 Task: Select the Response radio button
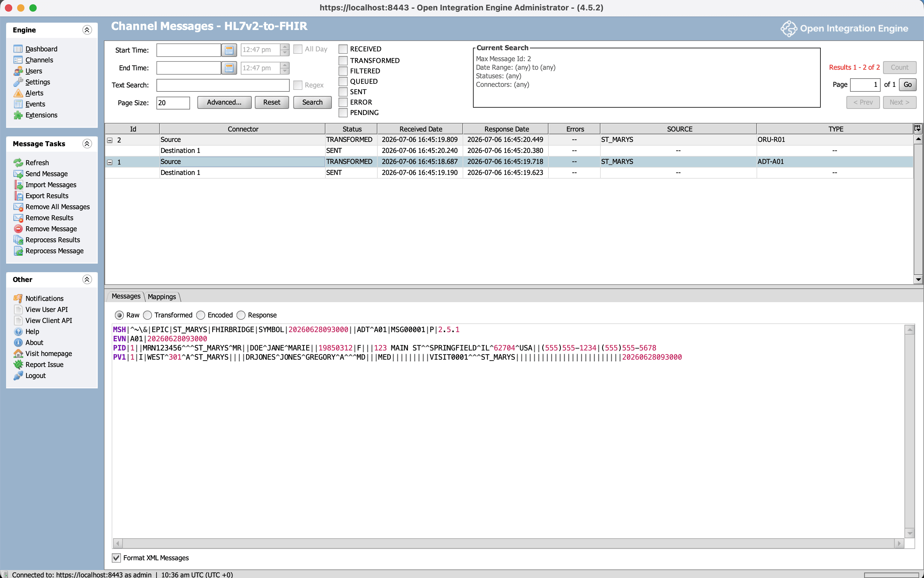point(241,315)
